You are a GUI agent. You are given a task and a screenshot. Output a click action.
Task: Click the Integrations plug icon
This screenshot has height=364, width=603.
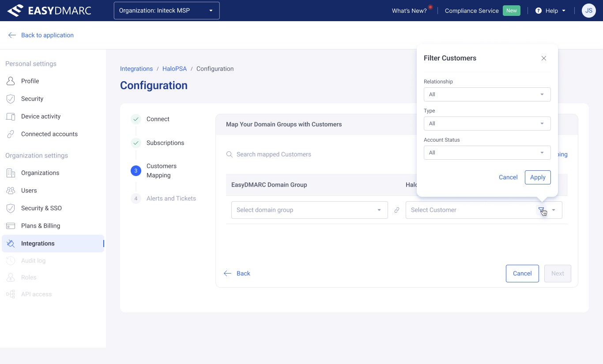click(x=11, y=244)
